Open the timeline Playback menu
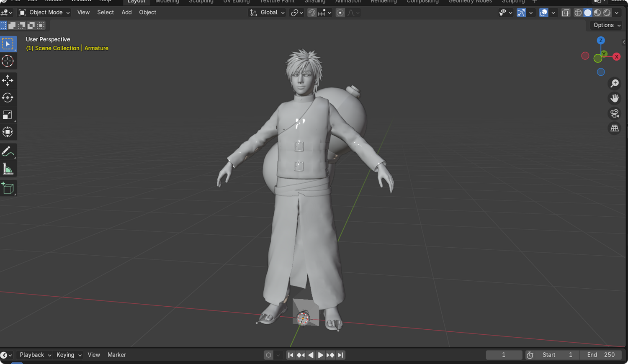This screenshot has height=364, width=628. point(35,355)
